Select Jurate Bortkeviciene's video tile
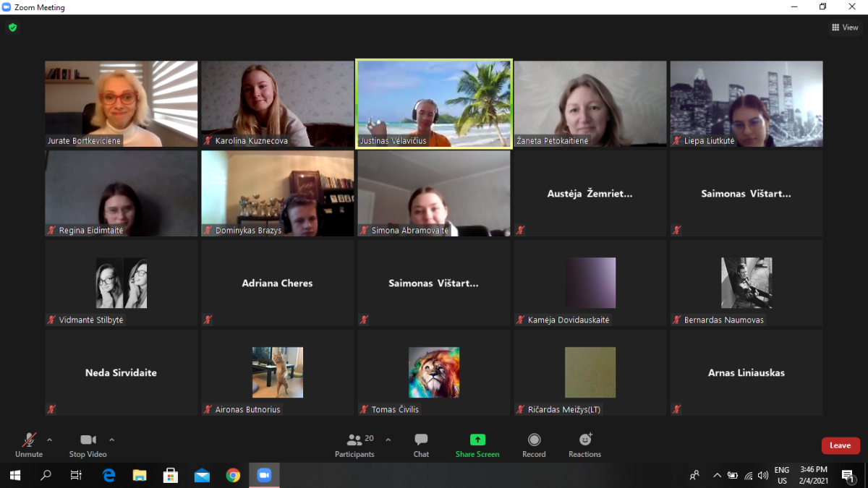 coord(122,103)
